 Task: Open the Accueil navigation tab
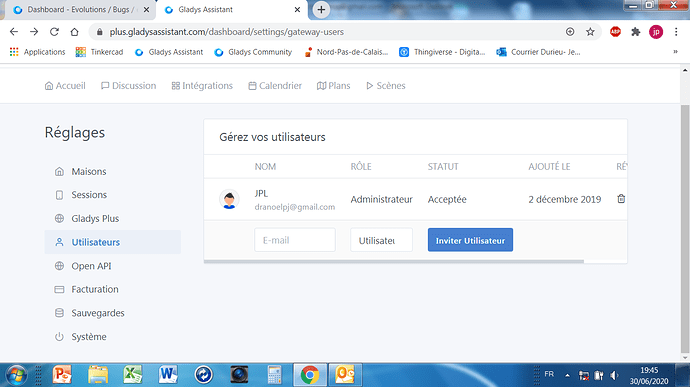(x=65, y=86)
